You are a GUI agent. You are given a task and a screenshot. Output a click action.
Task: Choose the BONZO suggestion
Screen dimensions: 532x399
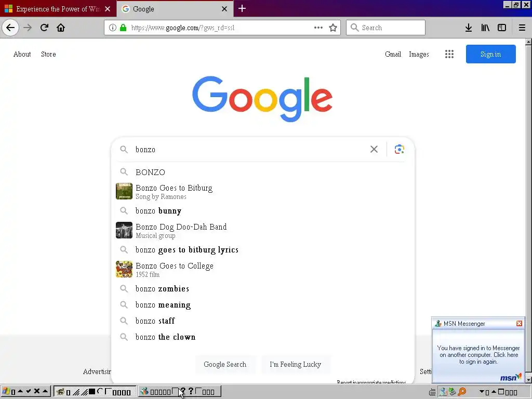(x=262, y=172)
